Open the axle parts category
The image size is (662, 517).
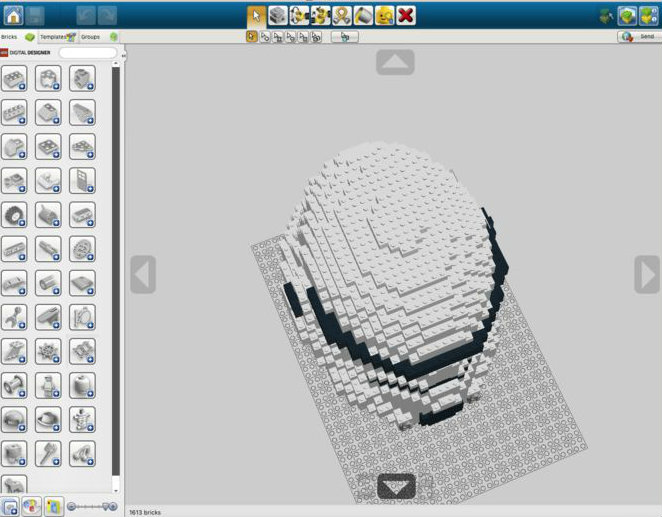pos(48,249)
